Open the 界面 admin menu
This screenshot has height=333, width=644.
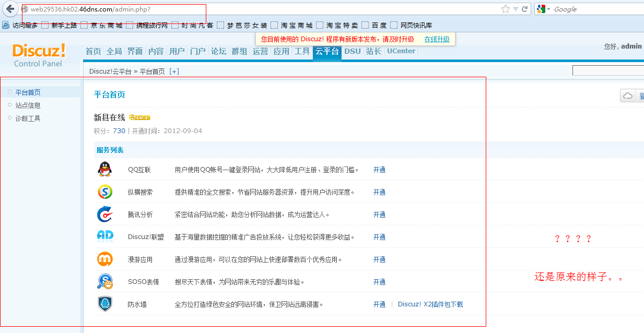pos(135,51)
